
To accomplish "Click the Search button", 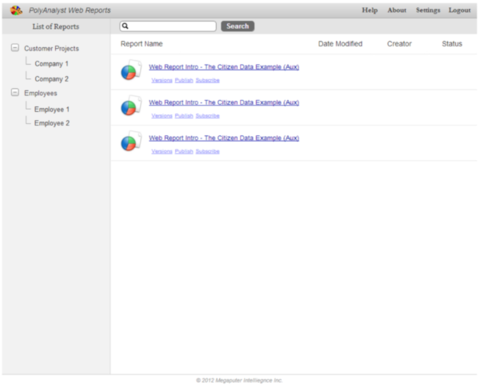I will pos(238,26).
